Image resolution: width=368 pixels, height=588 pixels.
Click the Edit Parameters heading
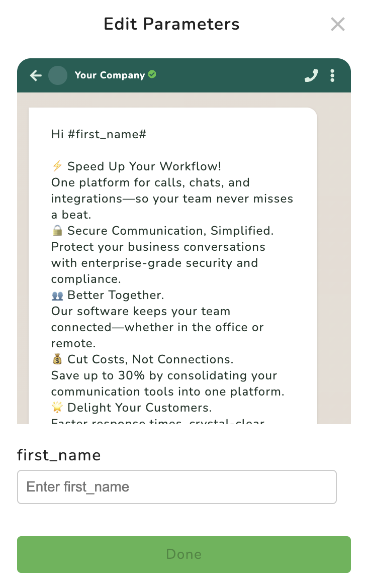pos(171,25)
